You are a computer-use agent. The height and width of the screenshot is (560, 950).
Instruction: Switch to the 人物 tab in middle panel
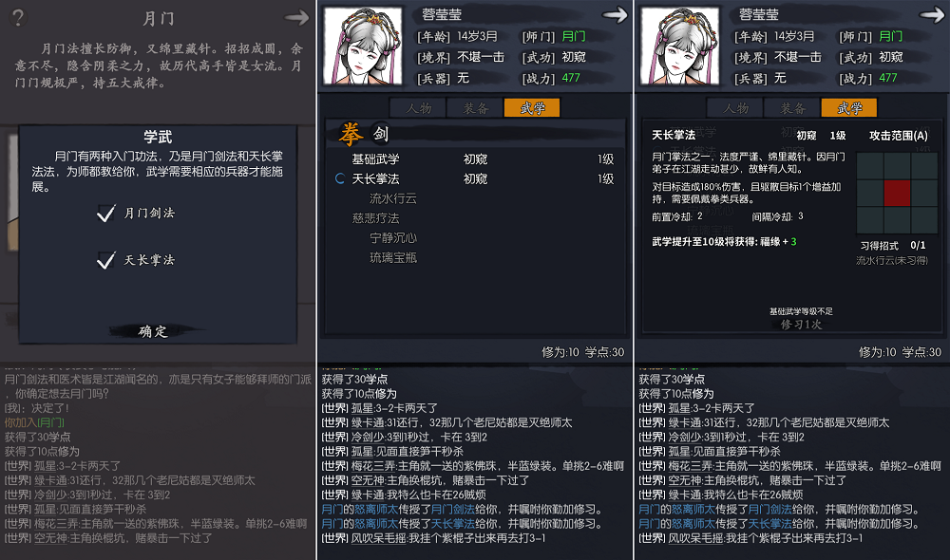[418, 108]
